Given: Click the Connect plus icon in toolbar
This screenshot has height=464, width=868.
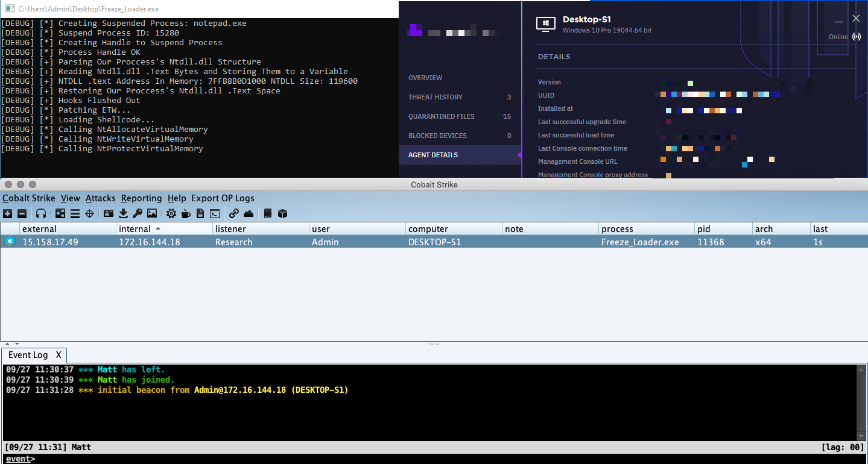Looking at the screenshot, I should 7,213.
